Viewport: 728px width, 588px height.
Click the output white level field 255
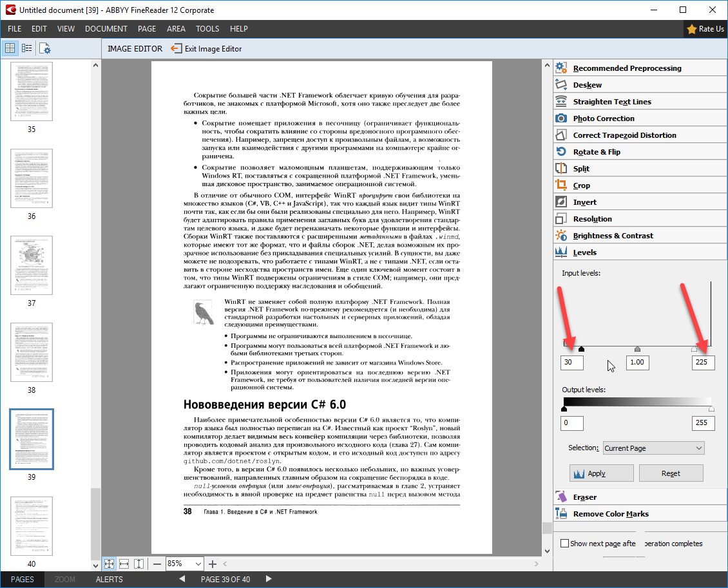[x=703, y=422]
